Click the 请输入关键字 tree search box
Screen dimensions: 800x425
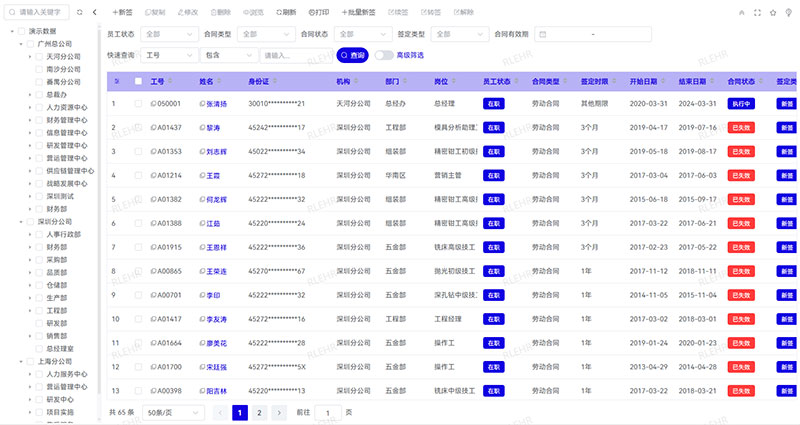pos(37,12)
